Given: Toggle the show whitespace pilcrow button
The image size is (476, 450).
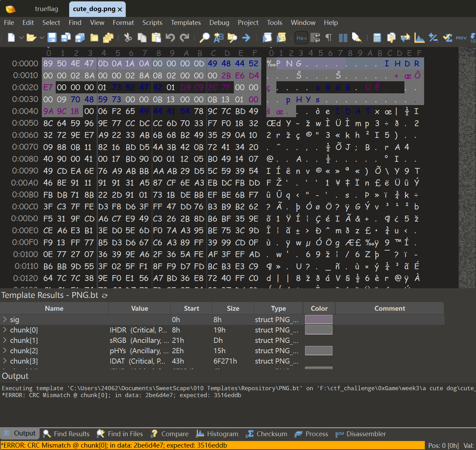Looking at the screenshot, I should tap(329, 38).
